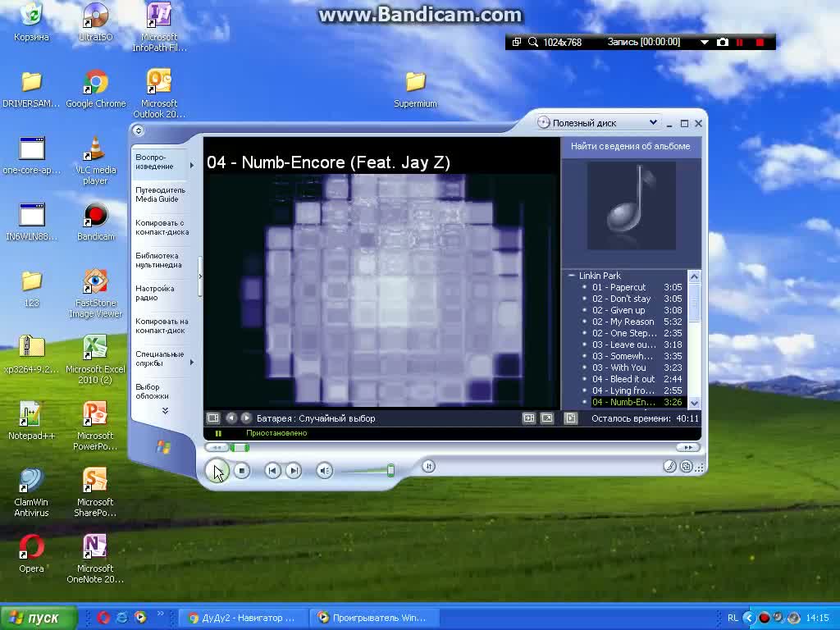Click the maximize video window icon
This screenshot has width=840, height=630.
tap(529, 418)
